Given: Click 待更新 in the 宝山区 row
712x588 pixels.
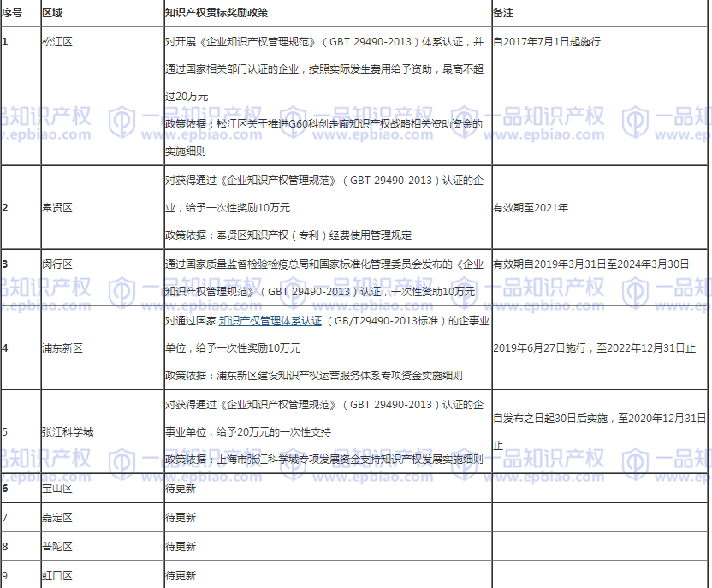Looking at the screenshot, I should pos(181,489).
